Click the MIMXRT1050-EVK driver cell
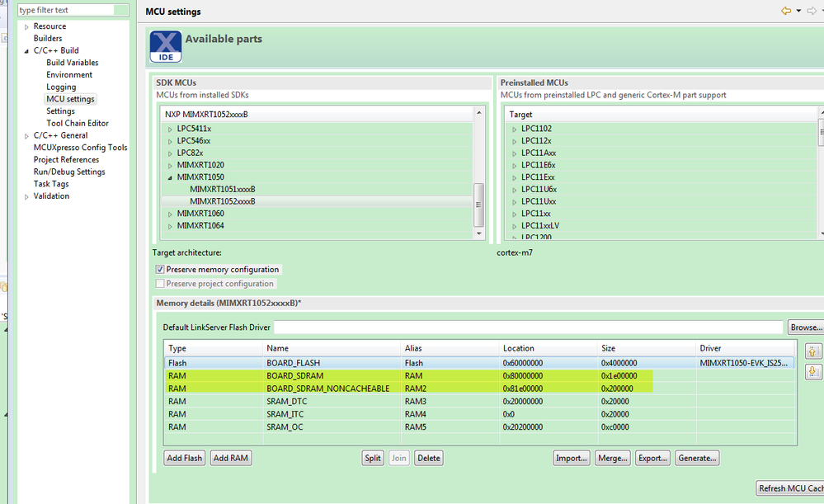 tap(744, 363)
